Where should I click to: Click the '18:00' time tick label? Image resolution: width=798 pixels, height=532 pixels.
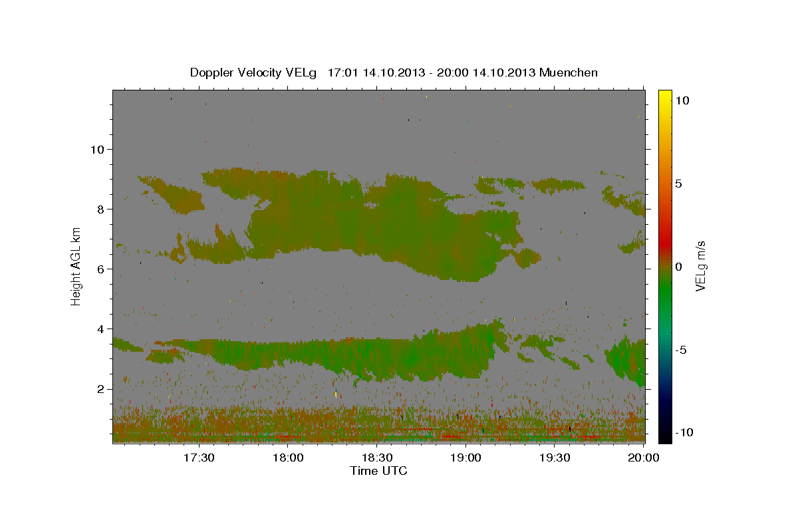coord(288,458)
